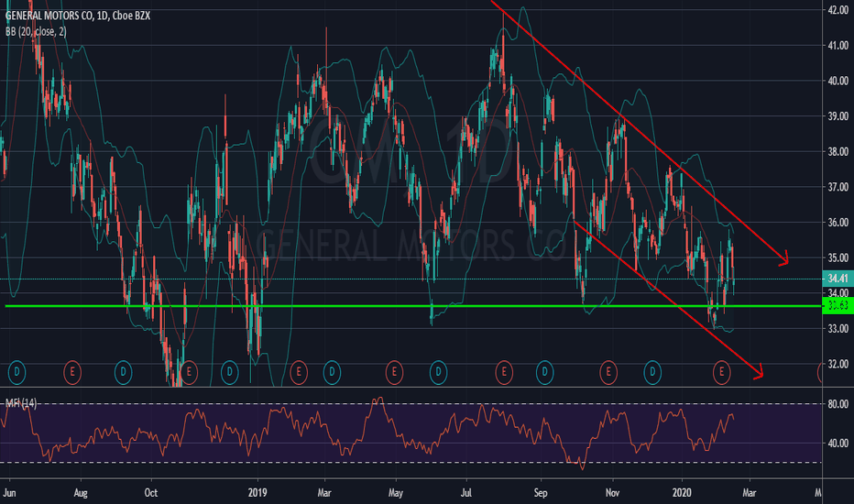This screenshot has width=854, height=504.
Task: Open the dividend marker in December 2019
Action: (x=651, y=373)
